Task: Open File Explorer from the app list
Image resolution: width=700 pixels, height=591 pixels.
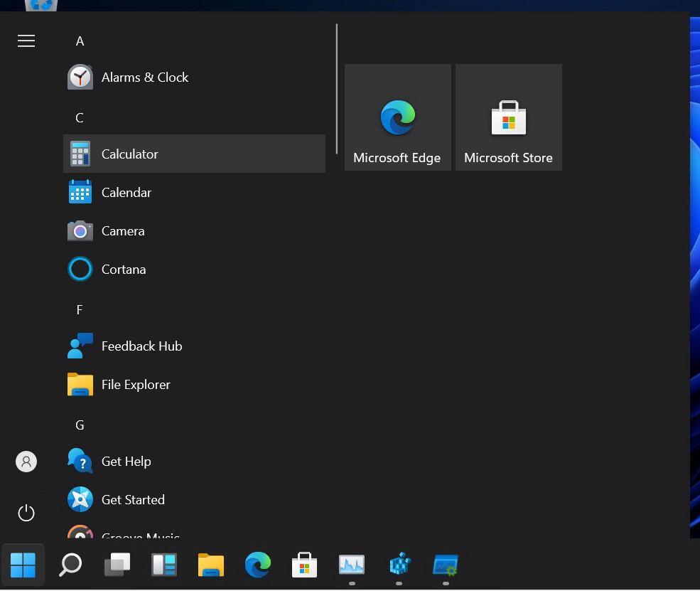Action: (x=194, y=385)
